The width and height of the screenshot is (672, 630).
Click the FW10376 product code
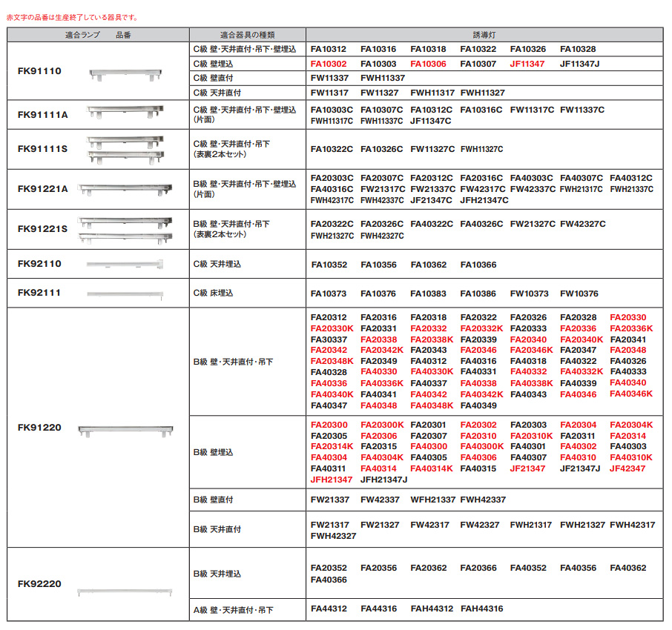click(x=579, y=294)
